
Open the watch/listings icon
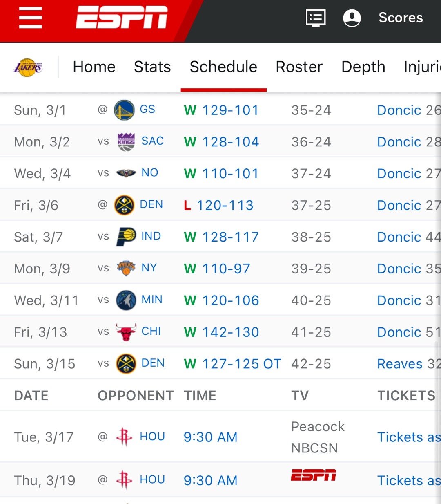(x=316, y=18)
